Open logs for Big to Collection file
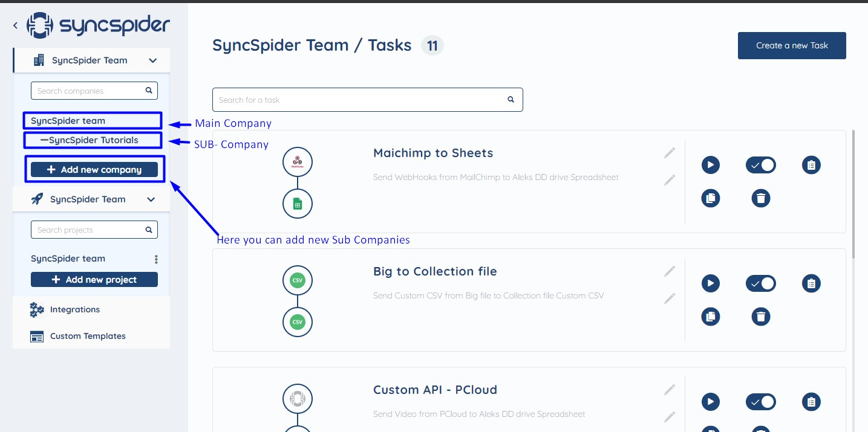The height and width of the screenshot is (432, 868). tap(811, 283)
